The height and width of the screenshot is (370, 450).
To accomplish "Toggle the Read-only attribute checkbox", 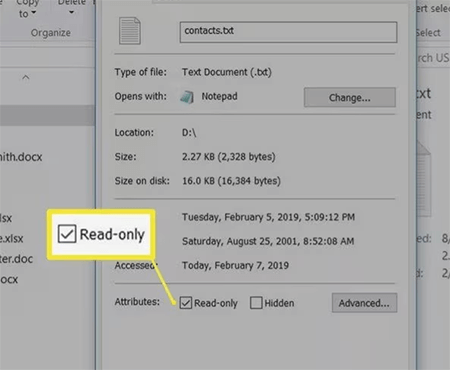I will click(x=186, y=303).
